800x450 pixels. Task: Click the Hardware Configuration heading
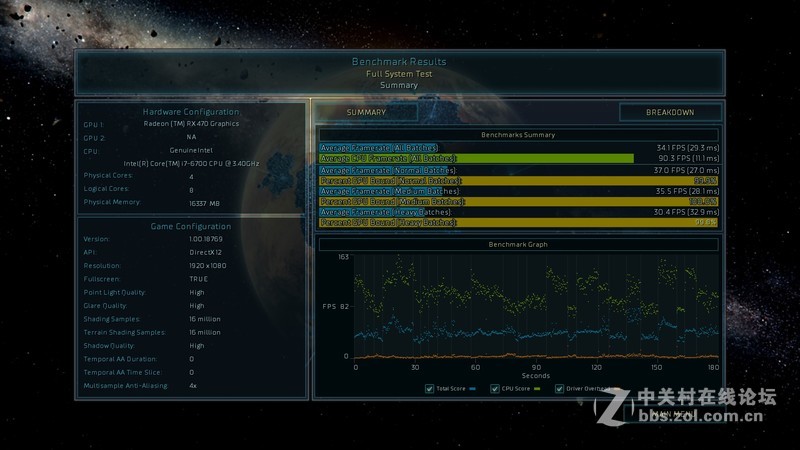[x=191, y=112]
